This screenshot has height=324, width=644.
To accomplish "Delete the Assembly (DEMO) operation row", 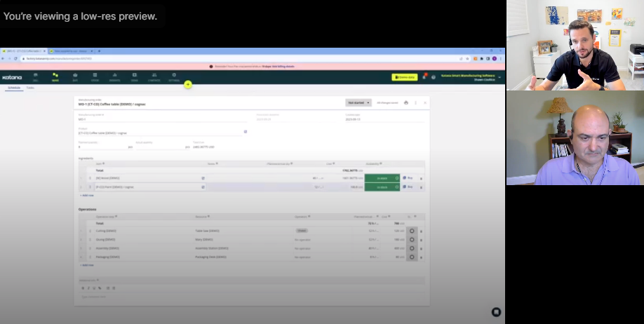I will click(x=421, y=248).
